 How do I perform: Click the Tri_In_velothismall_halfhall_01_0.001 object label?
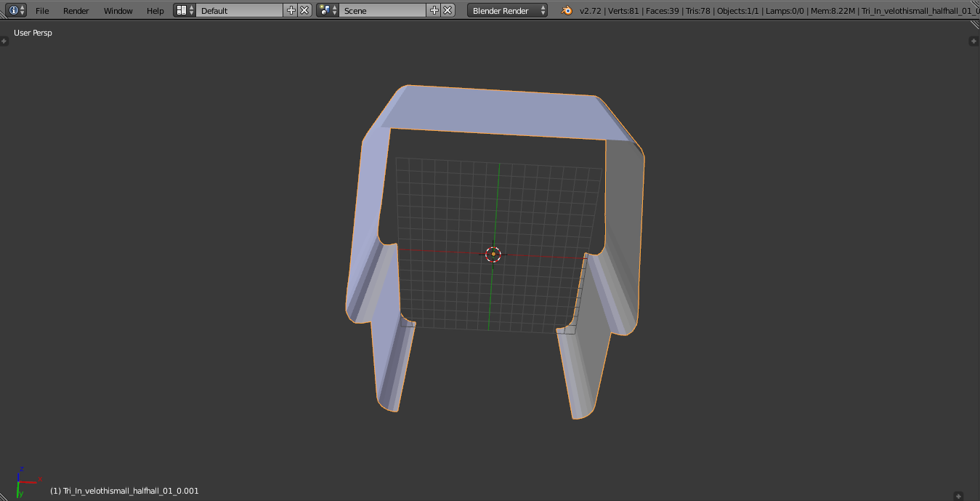(124, 491)
